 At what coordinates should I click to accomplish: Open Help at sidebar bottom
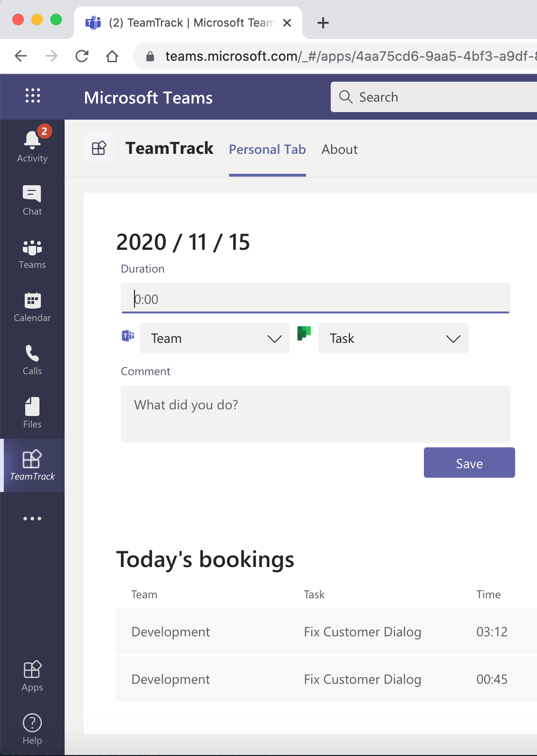point(32,728)
